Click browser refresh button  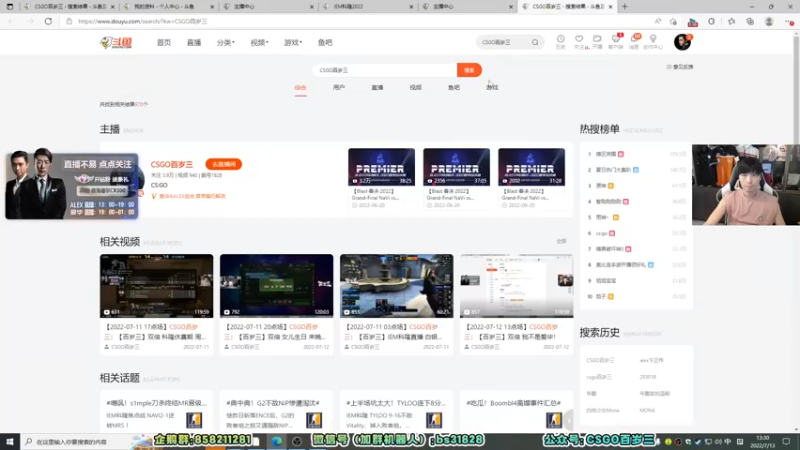tap(48, 21)
